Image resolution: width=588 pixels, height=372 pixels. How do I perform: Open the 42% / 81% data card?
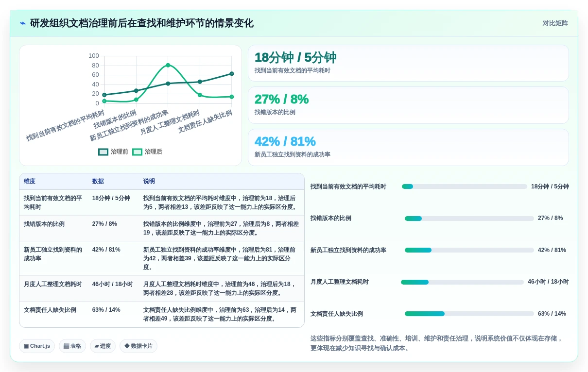click(408, 147)
